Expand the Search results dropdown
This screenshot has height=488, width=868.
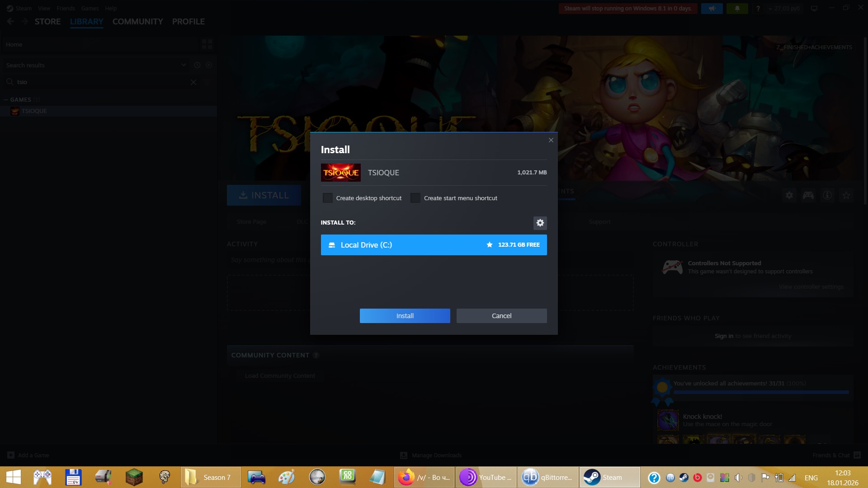184,65
